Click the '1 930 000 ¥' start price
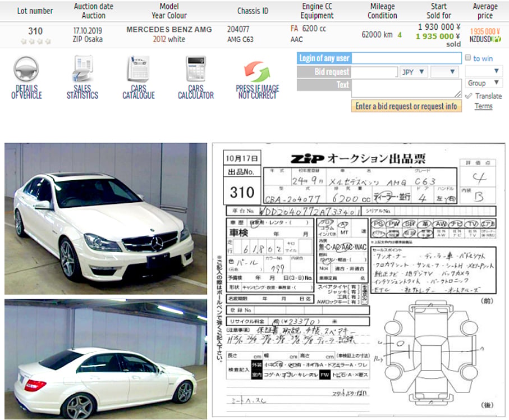 point(439,27)
